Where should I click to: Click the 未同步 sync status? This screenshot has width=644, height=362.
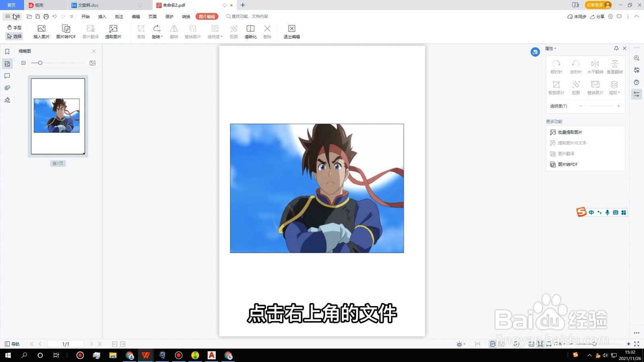coord(576,16)
